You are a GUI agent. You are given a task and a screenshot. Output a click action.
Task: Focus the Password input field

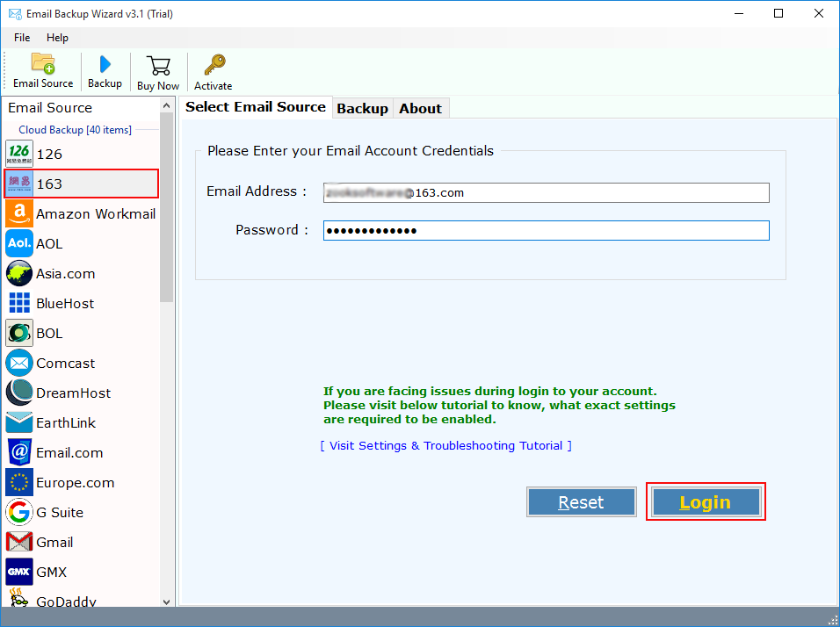tap(546, 231)
